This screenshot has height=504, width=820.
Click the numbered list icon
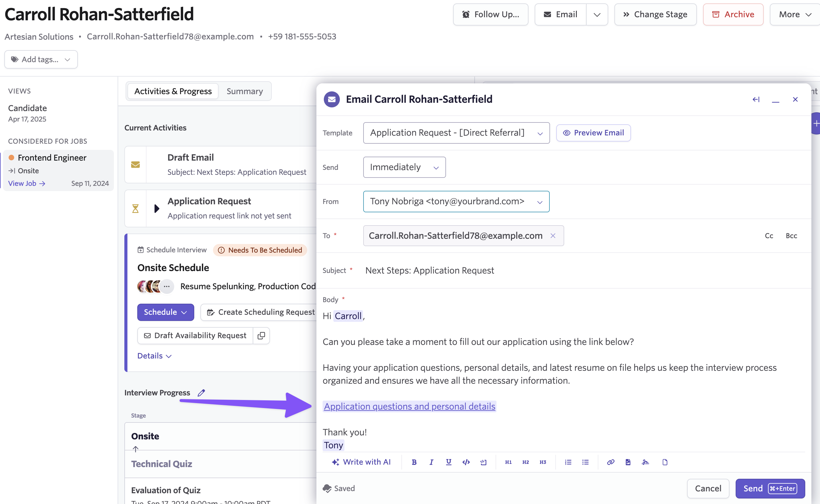568,462
